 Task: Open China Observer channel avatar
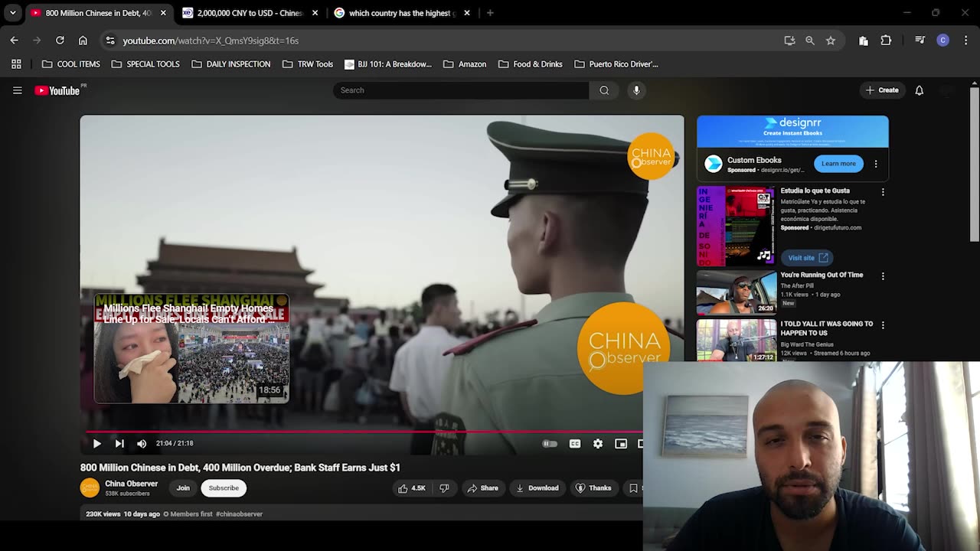90,487
